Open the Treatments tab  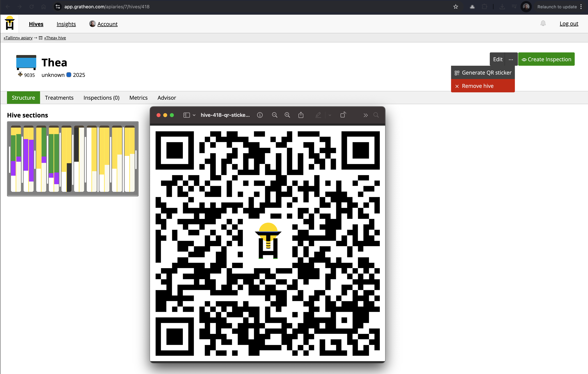coord(59,97)
